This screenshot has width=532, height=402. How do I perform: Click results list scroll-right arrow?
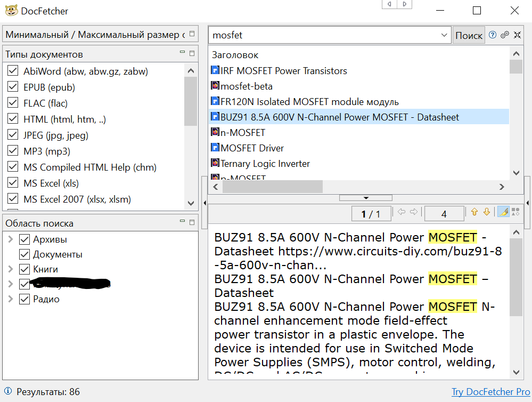coord(502,187)
